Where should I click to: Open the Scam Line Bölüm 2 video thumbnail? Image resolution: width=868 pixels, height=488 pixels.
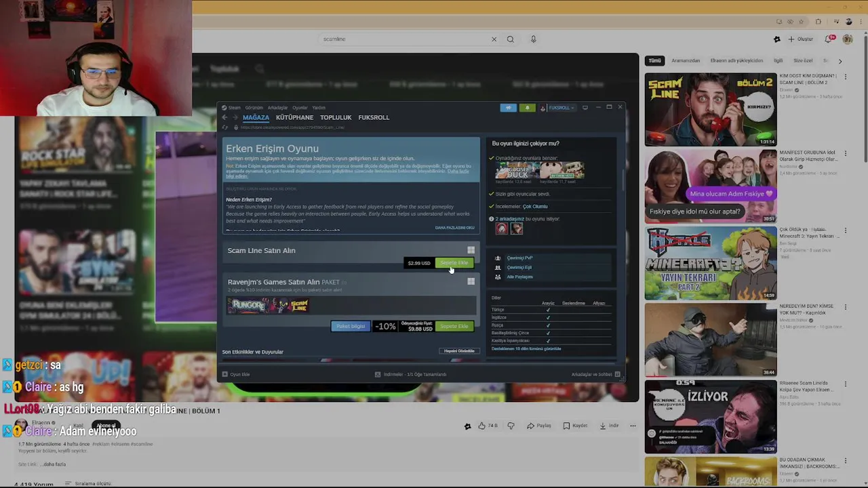pos(710,109)
